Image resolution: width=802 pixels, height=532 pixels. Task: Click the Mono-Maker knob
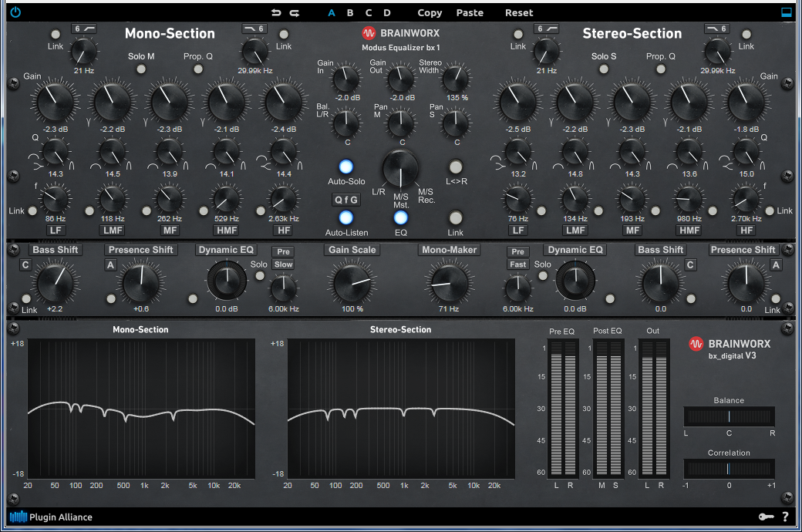tap(450, 283)
